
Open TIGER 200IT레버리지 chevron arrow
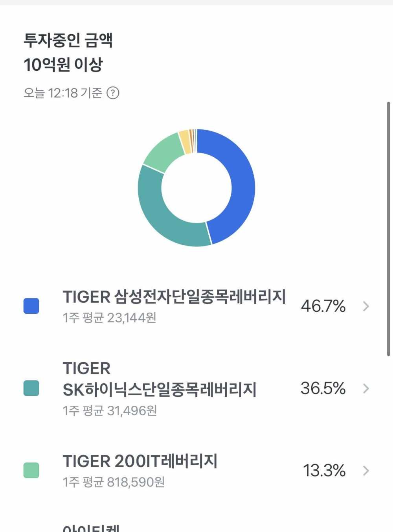click(x=366, y=470)
